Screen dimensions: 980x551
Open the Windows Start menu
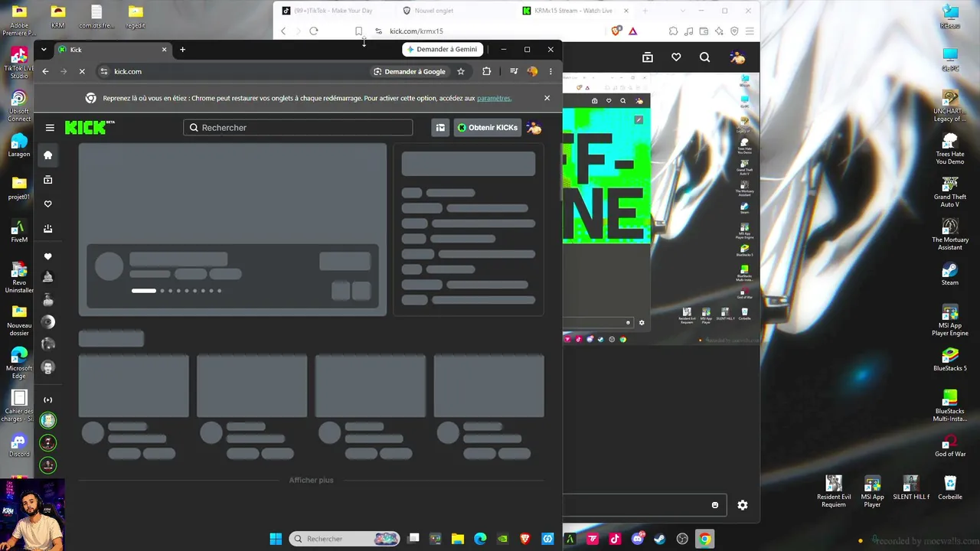(x=276, y=539)
